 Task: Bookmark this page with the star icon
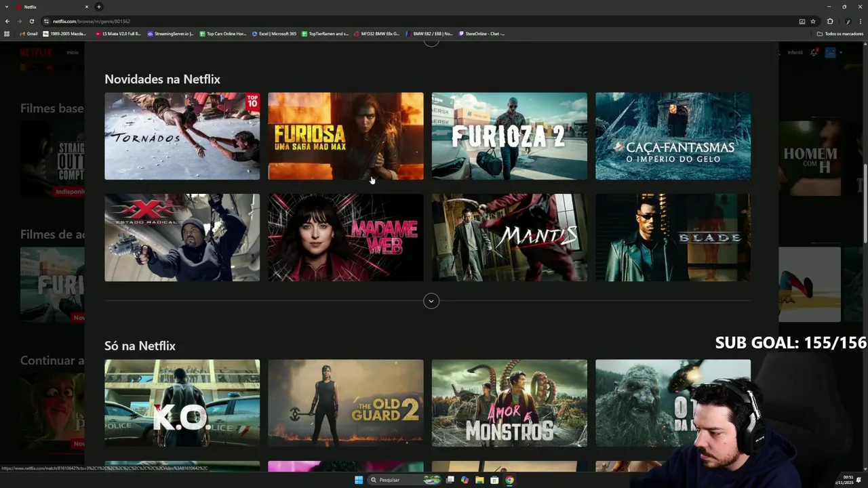pyautogui.click(x=813, y=21)
